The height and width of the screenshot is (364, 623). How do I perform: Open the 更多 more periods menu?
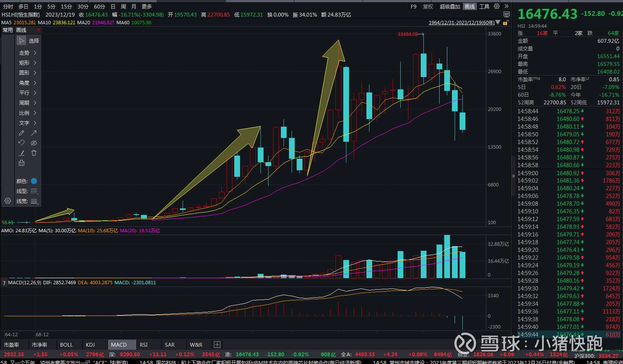coord(147,7)
